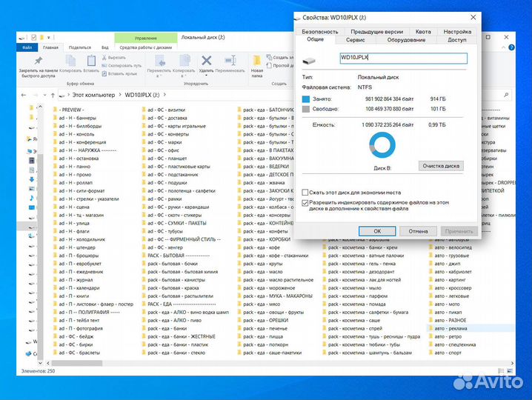Open the recent locations chevron beside the forward arrow

tap(44, 95)
